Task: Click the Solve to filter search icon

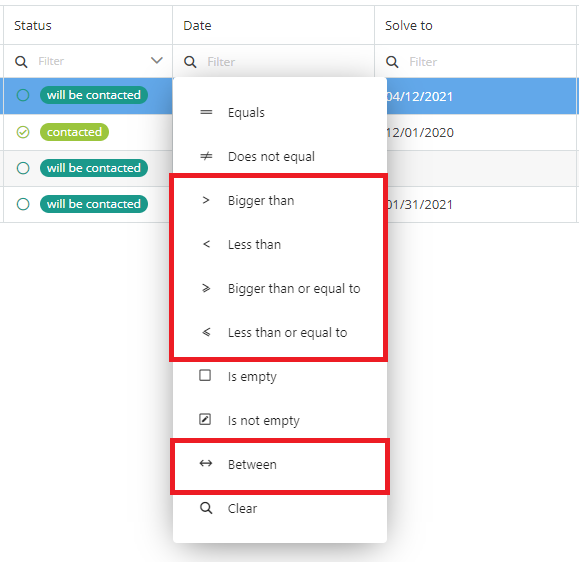Action: point(392,62)
